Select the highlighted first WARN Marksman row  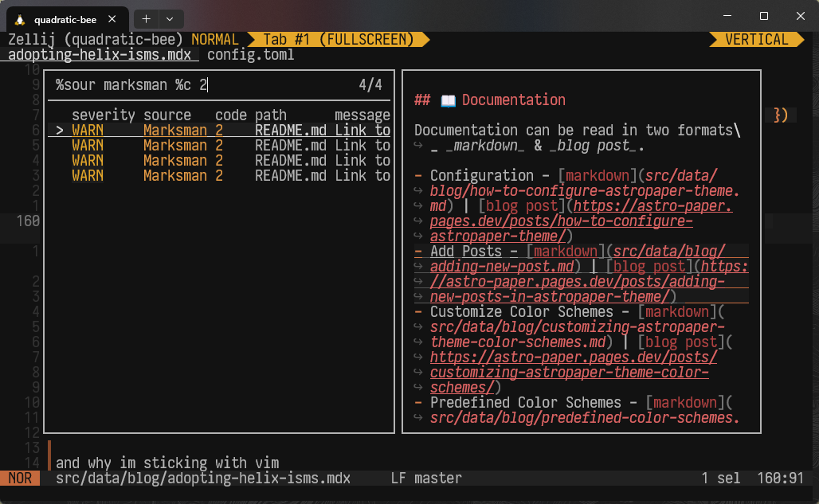point(219,130)
